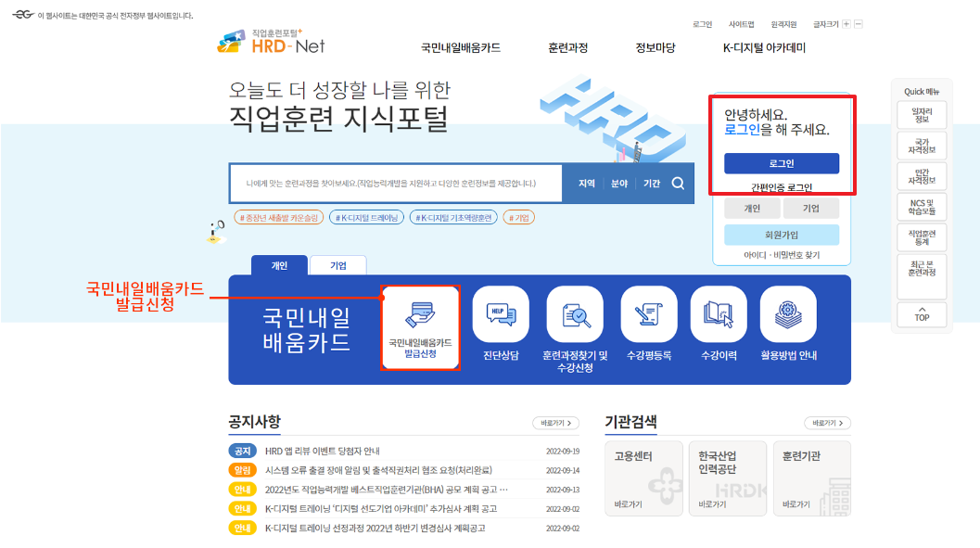Click the 로그인 text in greeting

coord(742,129)
